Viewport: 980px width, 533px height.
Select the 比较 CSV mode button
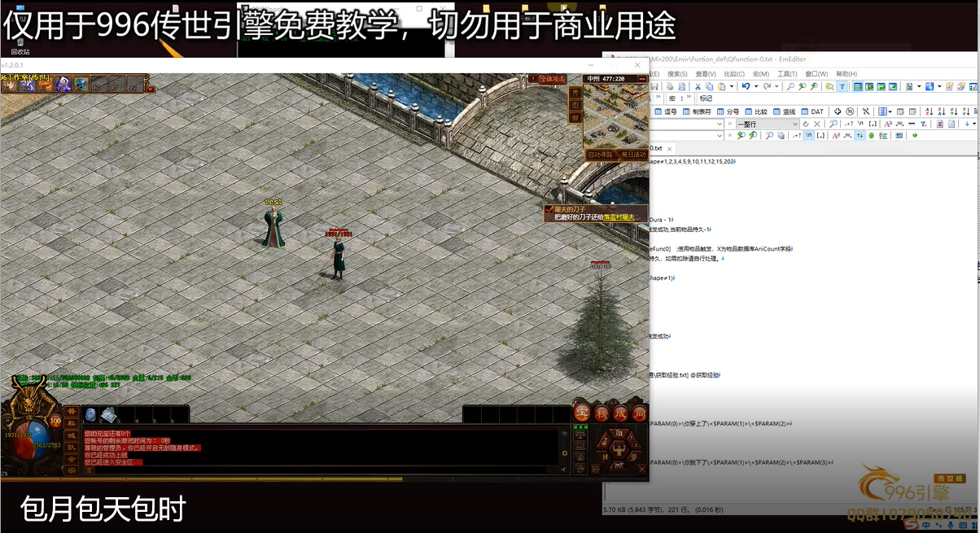(756, 111)
